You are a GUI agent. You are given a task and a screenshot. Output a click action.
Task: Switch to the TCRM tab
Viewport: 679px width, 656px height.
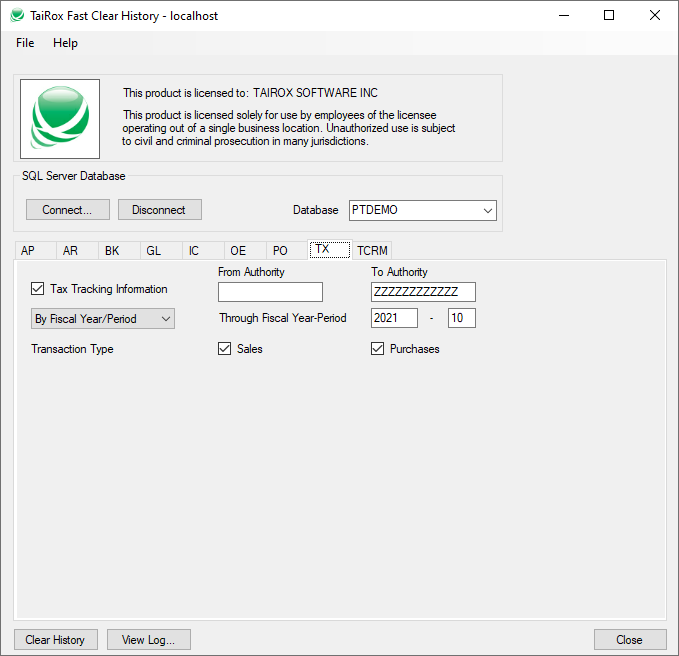372,251
